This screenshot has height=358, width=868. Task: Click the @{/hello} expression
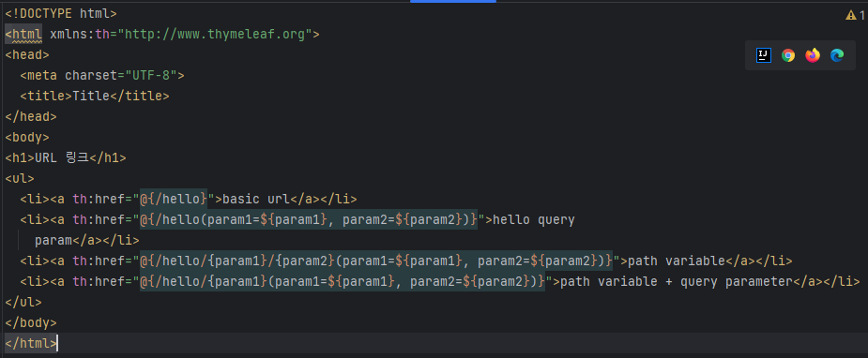pos(174,199)
